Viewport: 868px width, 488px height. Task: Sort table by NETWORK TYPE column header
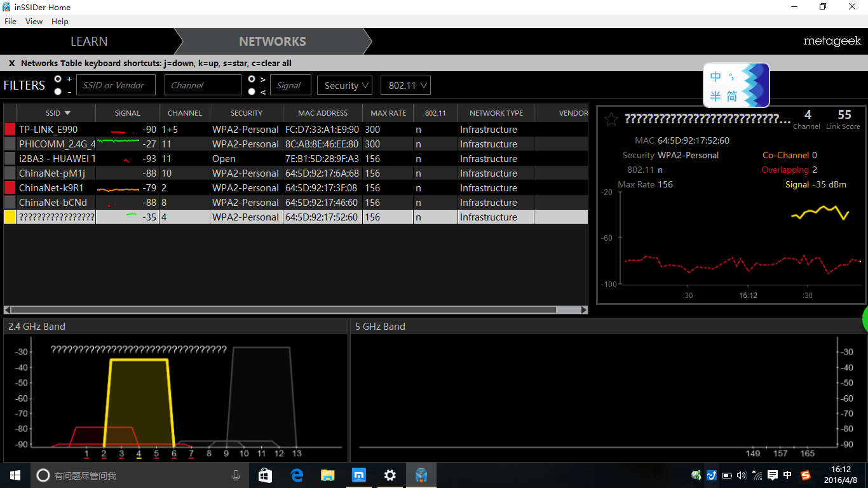click(x=496, y=113)
